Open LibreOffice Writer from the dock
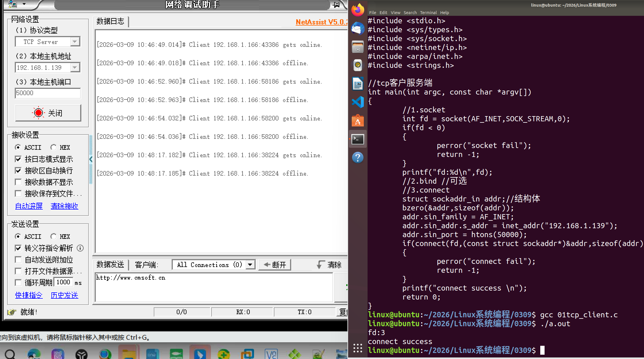644x359 pixels. 357,84
